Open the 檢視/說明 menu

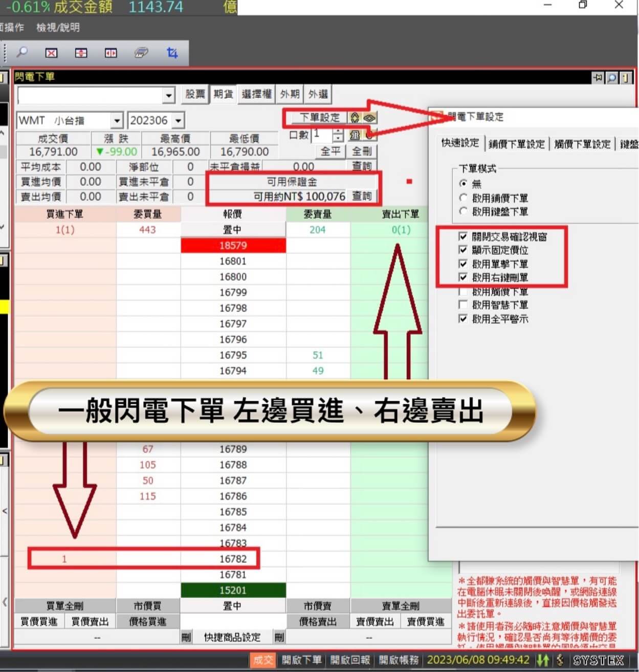click(x=58, y=28)
